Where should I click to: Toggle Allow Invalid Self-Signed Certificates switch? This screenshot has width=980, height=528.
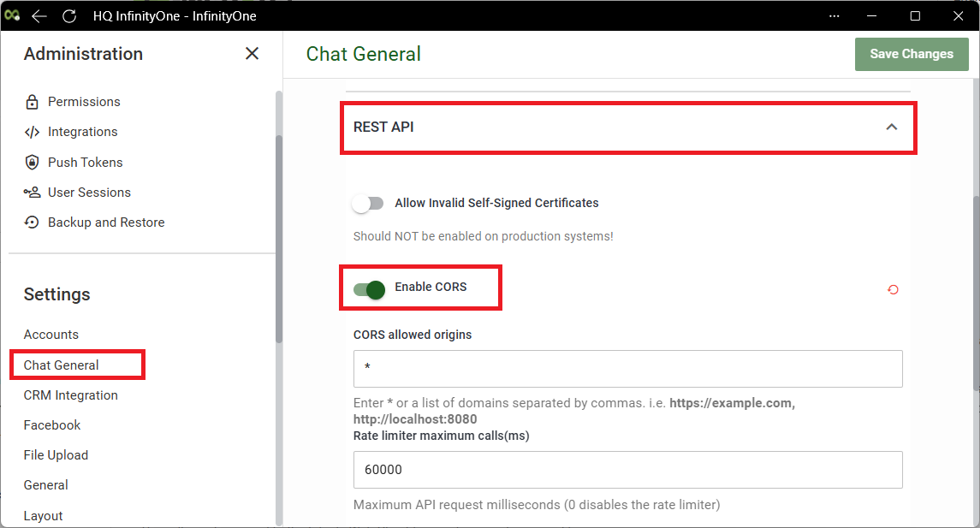[x=367, y=203]
